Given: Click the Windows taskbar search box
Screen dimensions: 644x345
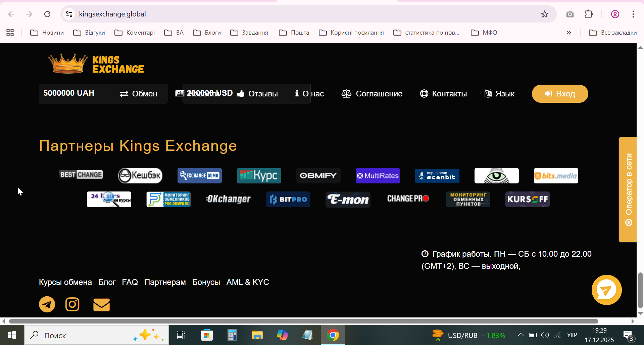Looking at the screenshot, I should (x=97, y=335).
